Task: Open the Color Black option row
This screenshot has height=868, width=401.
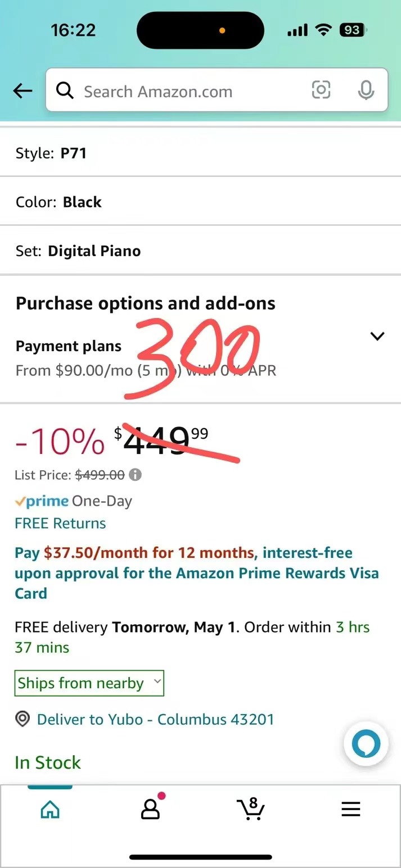Action: [x=200, y=202]
